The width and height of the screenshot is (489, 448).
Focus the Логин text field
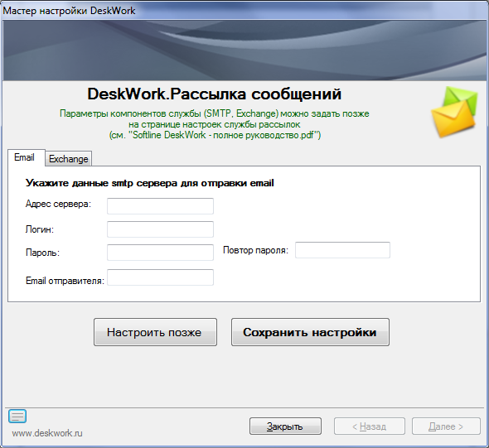[x=160, y=229]
